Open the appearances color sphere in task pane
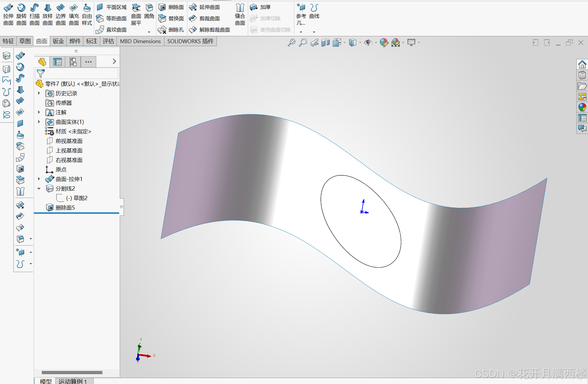The height and width of the screenshot is (384, 588). [582, 107]
